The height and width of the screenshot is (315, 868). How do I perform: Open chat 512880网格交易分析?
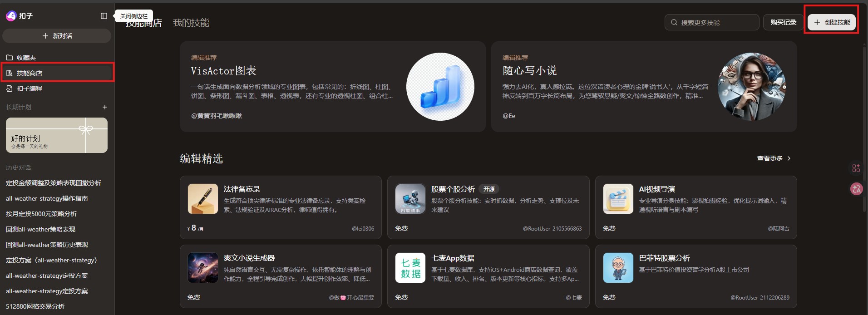tap(35, 306)
